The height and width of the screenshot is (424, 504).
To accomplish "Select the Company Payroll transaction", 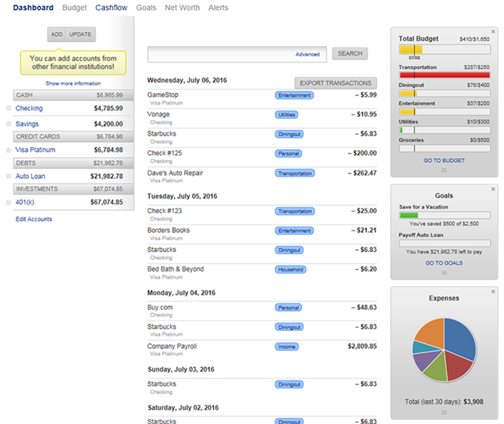I will point(262,350).
